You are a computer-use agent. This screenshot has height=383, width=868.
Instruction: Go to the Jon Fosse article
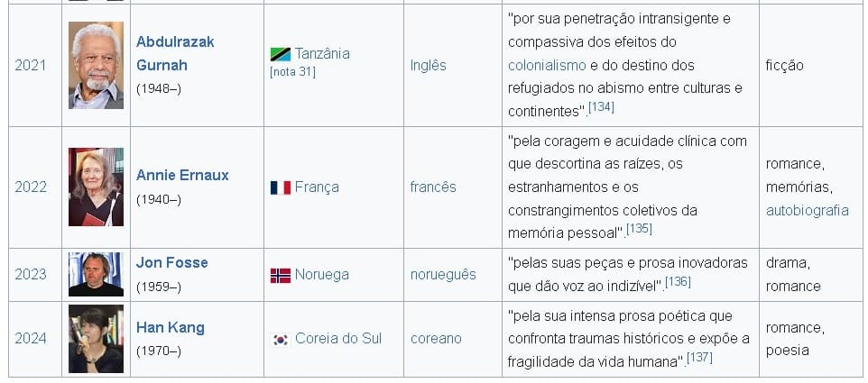171,262
